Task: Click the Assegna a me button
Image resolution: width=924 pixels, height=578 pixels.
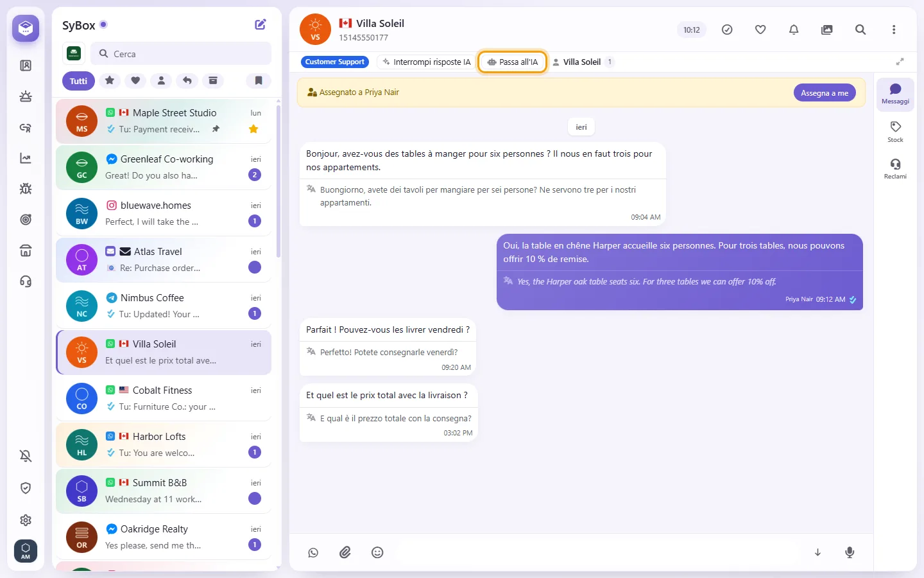Action: (825, 93)
